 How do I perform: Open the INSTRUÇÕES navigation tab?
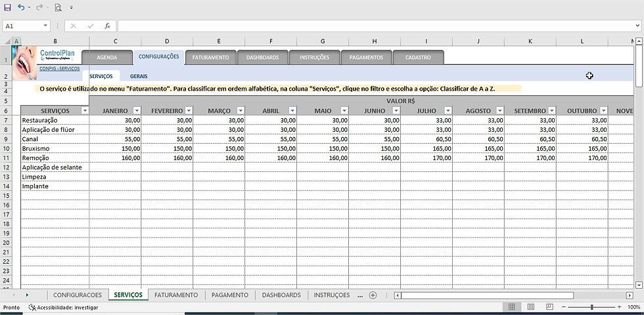(x=314, y=58)
